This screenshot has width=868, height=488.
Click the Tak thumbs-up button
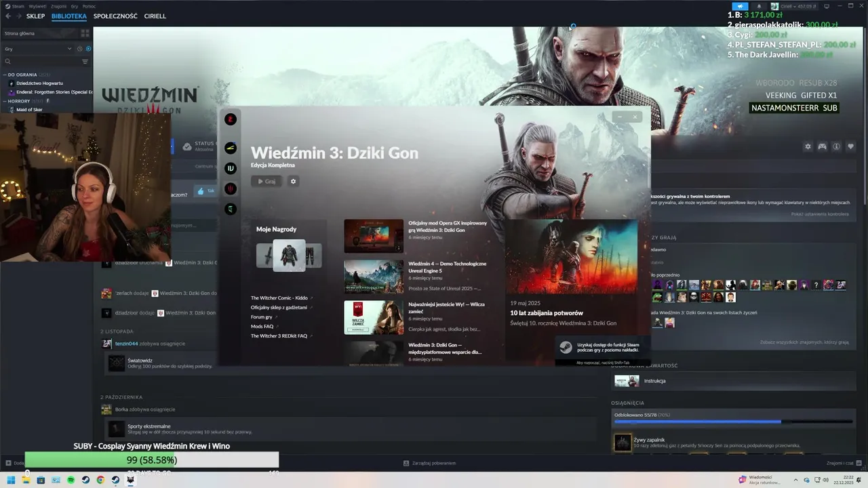[x=205, y=191]
